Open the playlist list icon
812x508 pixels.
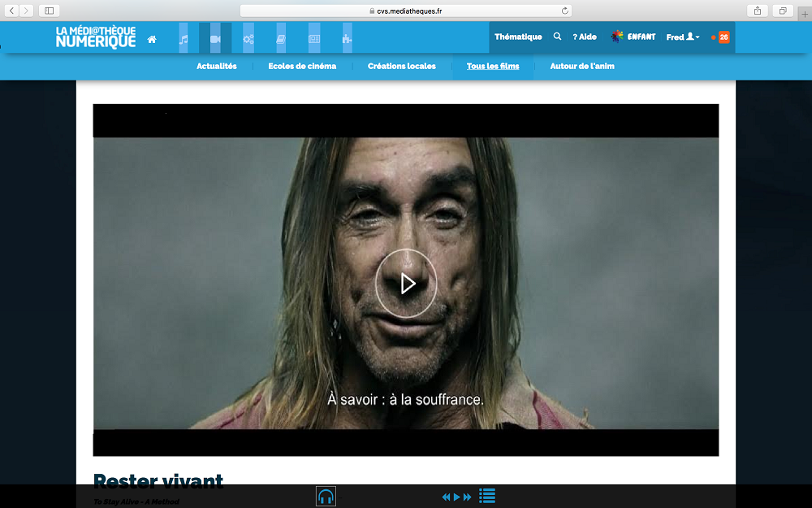pos(486,496)
